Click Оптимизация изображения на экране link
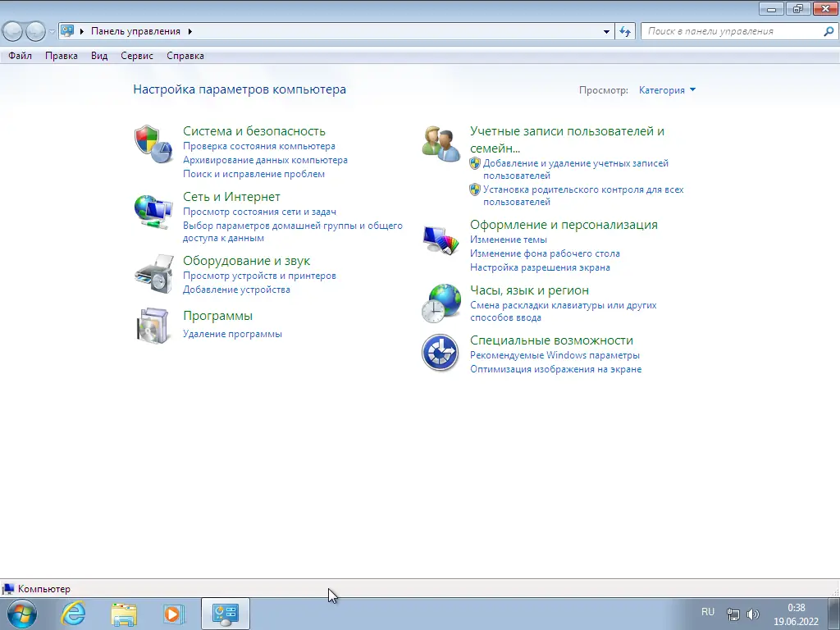Image resolution: width=840 pixels, height=630 pixels. click(x=555, y=369)
